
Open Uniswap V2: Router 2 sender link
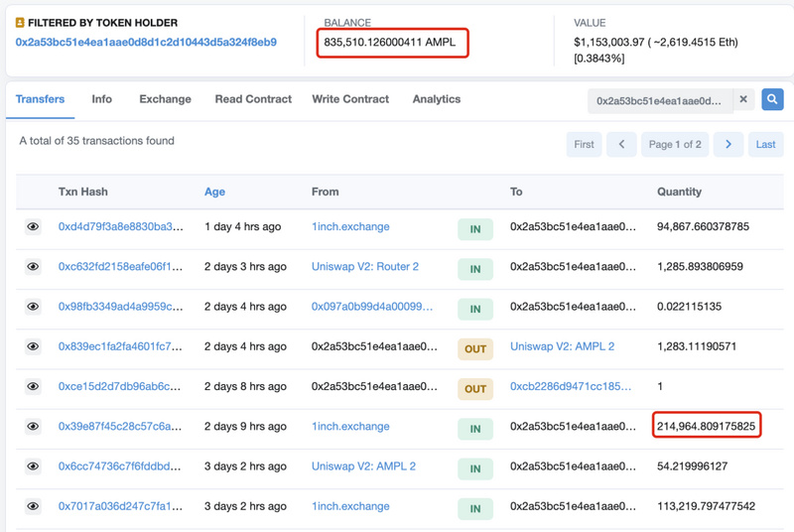coord(365,267)
